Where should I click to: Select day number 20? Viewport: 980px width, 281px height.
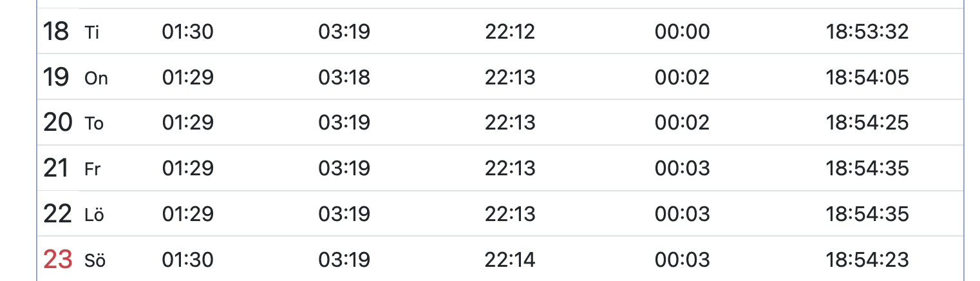[x=57, y=122]
